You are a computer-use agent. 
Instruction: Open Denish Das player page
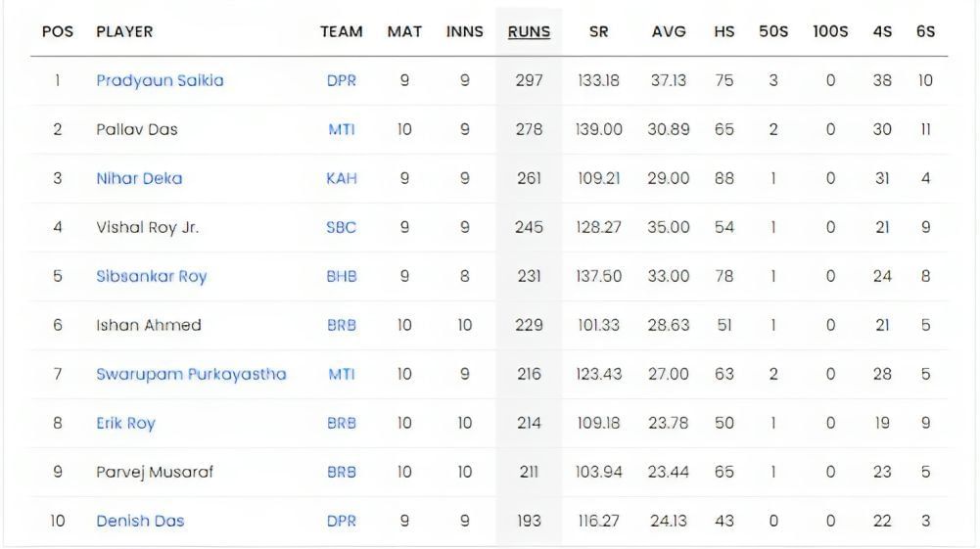140,521
